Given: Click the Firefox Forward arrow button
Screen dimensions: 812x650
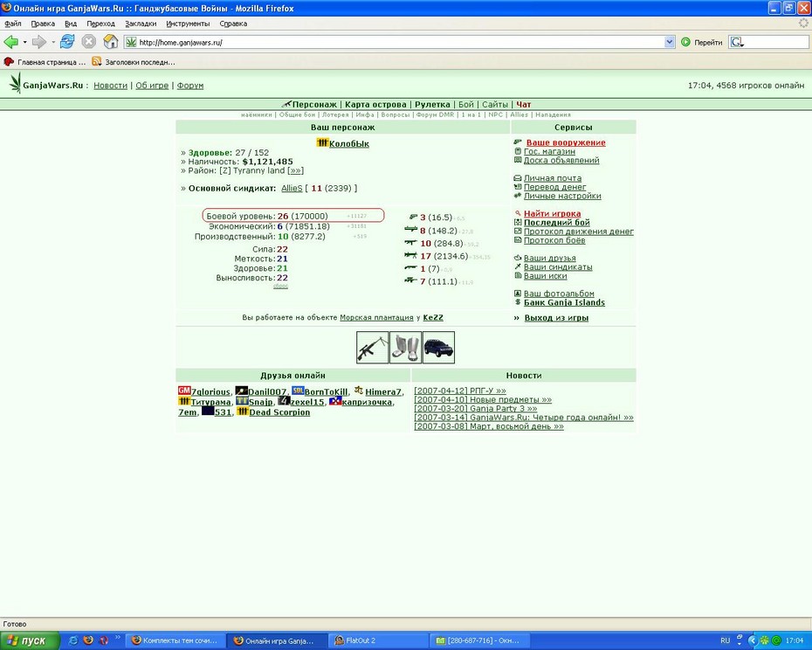Looking at the screenshot, I should click(x=39, y=42).
